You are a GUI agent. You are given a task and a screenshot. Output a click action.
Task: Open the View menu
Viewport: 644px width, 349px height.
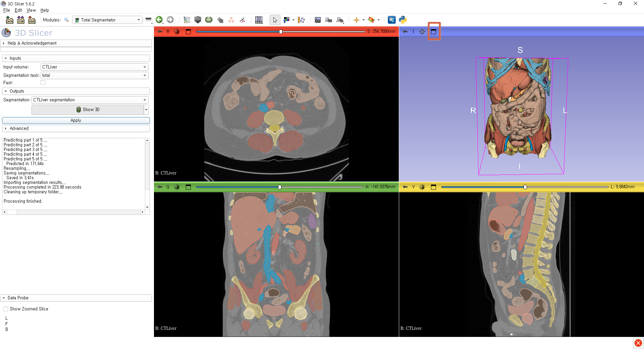31,10
